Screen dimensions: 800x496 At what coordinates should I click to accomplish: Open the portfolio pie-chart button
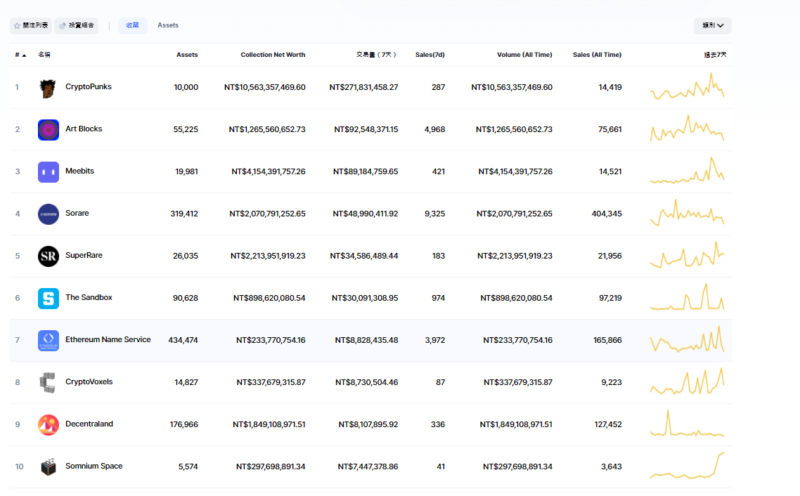76,26
